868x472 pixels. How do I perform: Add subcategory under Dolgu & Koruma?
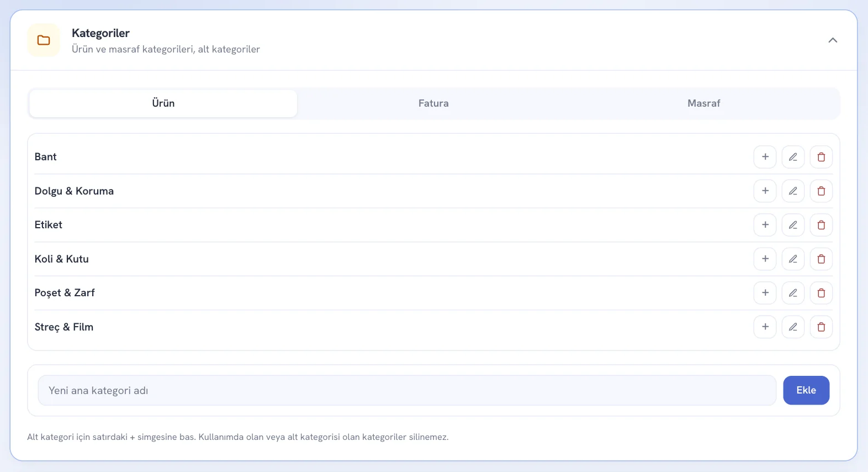tap(765, 191)
